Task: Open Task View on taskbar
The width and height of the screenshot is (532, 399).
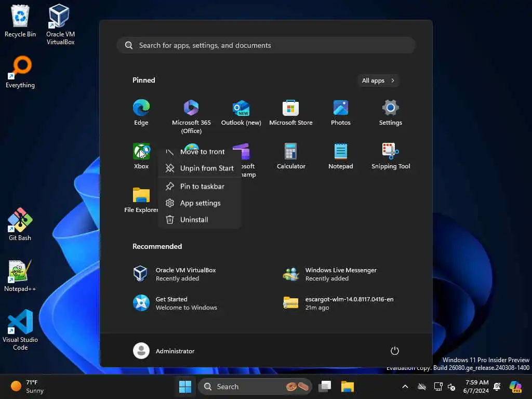Action: [325, 387]
